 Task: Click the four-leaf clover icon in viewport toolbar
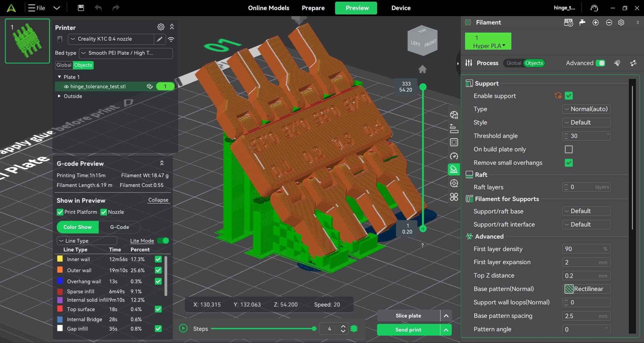[x=454, y=197]
